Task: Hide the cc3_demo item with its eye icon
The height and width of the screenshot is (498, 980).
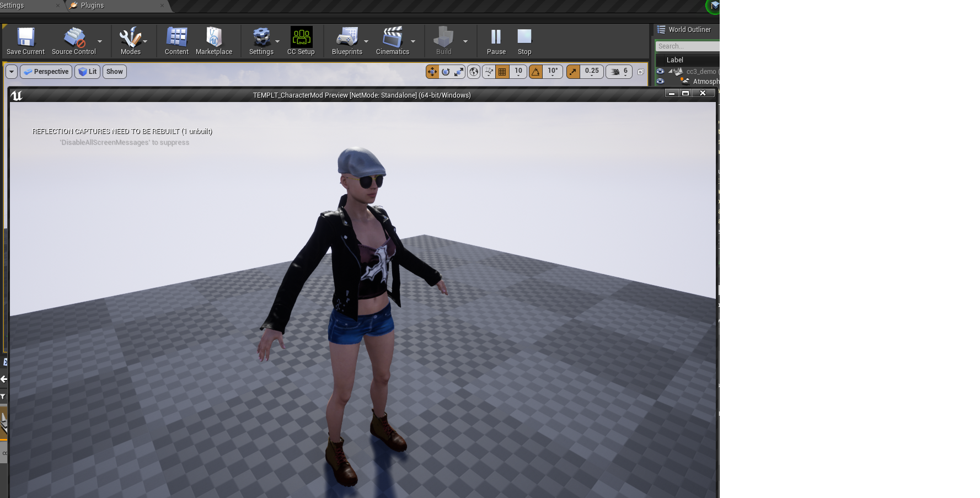Action: point(660,71)
